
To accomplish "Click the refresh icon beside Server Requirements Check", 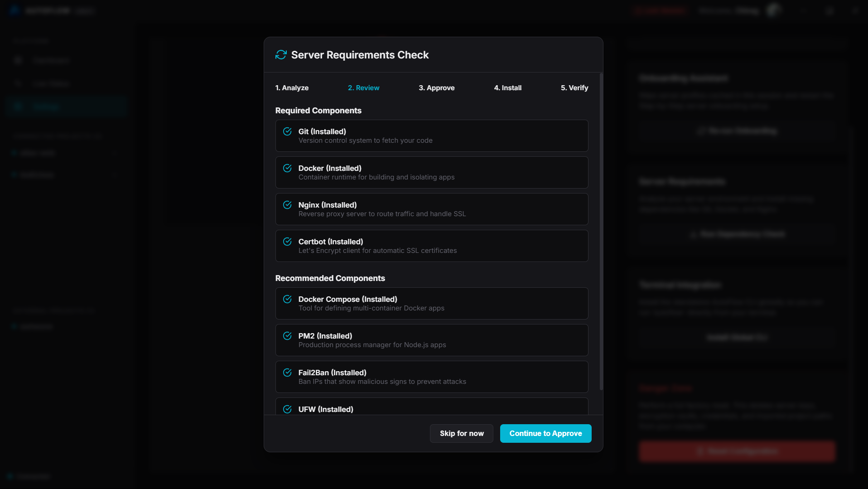I will 281,55.
